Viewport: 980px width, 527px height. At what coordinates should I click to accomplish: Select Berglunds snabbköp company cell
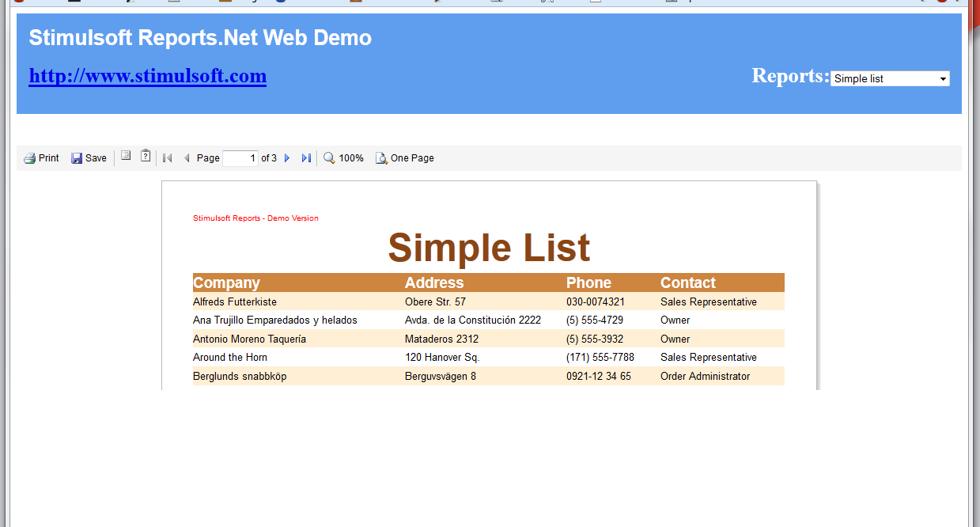240,377
